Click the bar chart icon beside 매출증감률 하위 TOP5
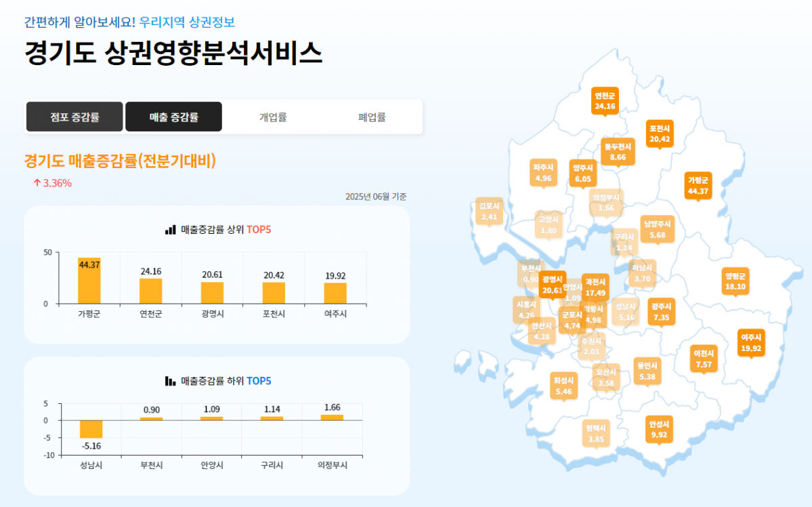 (172, 381)
